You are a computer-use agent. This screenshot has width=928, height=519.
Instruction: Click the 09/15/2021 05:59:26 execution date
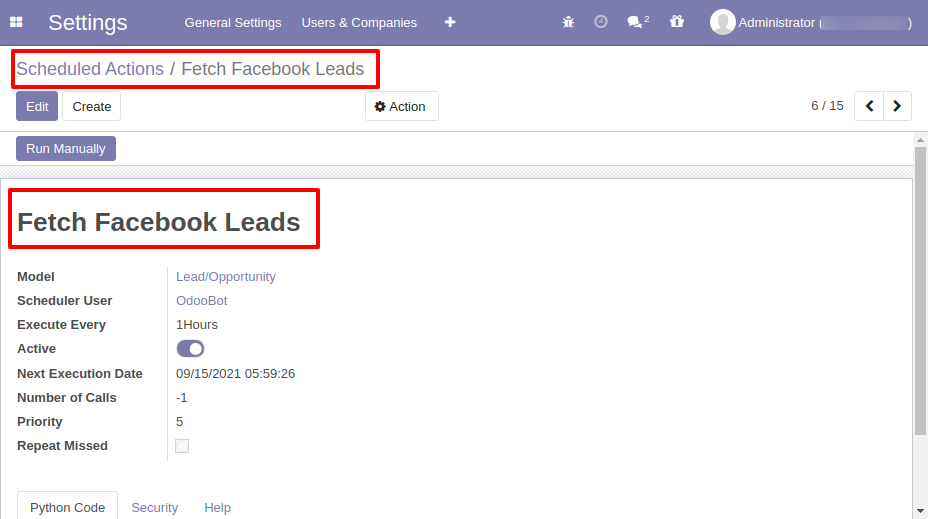click(x=235, y=373)
